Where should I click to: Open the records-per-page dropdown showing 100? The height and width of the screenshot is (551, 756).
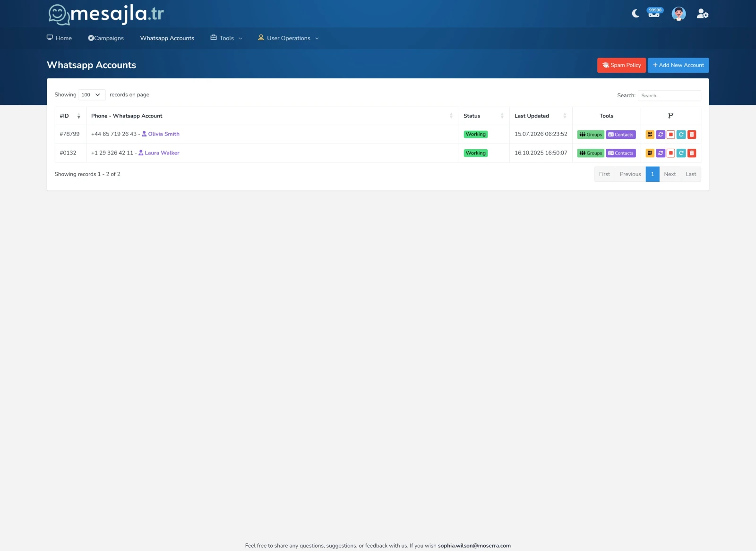click(92, 95)
